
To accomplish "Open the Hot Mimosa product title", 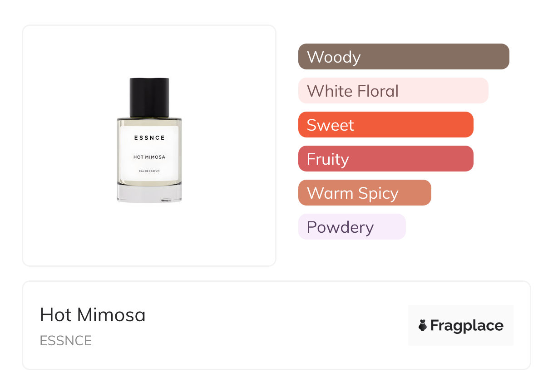I will pos(93,315).
